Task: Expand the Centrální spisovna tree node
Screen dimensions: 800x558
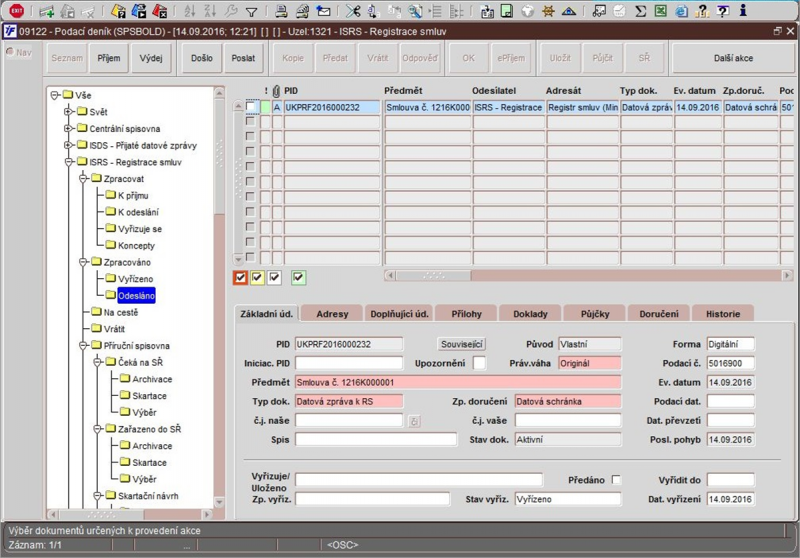Action: click(x=69, y=128)
